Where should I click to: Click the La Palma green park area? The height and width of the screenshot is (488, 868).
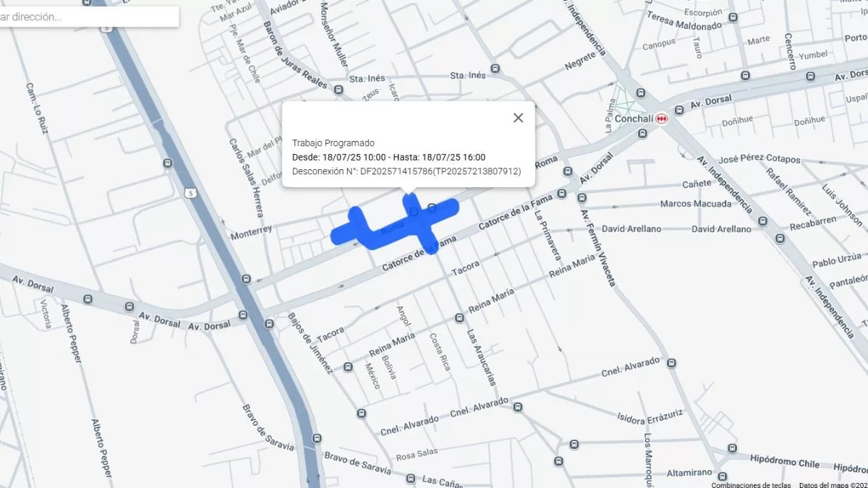[x=621, y=108]
